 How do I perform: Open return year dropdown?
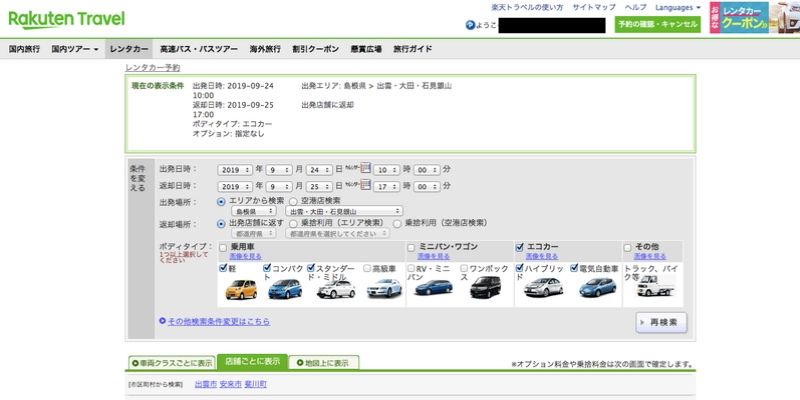click(235, 187)
